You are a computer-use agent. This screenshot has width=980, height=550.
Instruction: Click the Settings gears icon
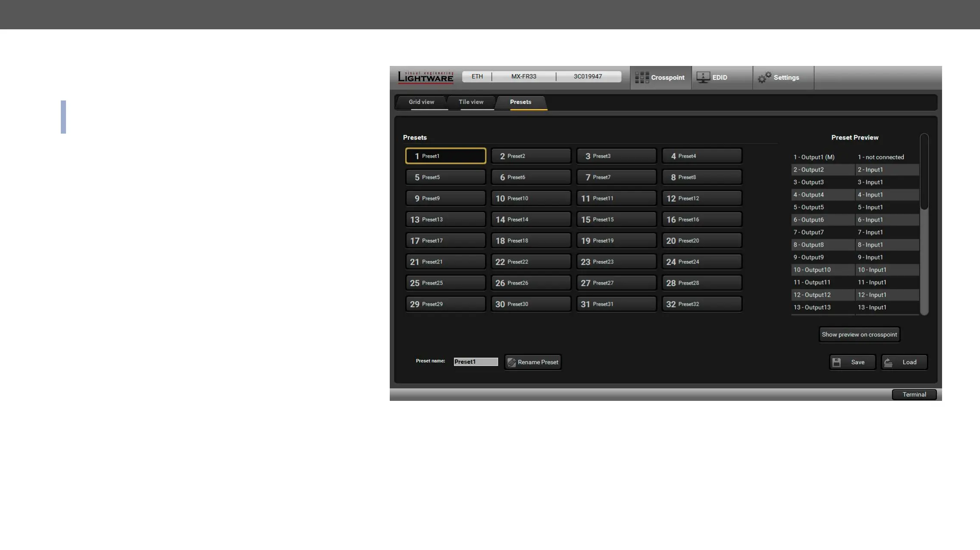pos(764,78)
